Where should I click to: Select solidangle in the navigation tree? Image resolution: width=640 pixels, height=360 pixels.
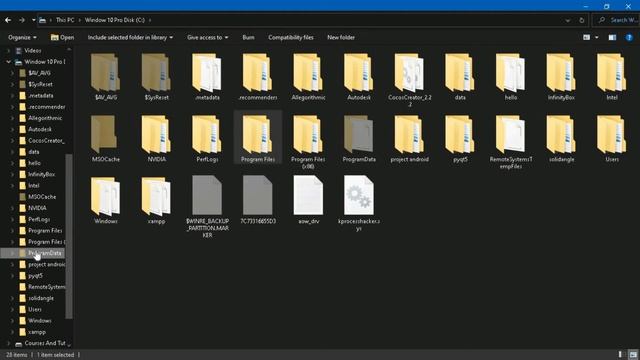click(41, 298)
